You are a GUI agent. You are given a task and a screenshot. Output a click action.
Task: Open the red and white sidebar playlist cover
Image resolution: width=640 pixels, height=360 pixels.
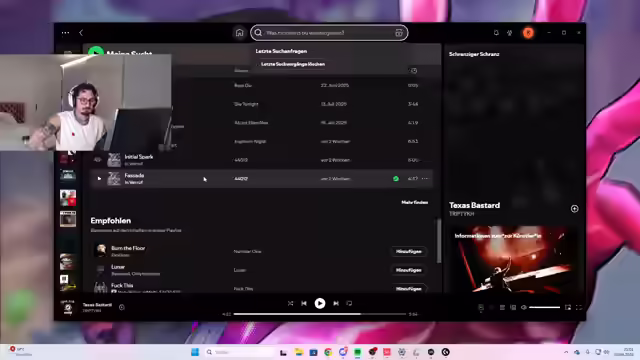pyautogui.click(x=68, y=198)
